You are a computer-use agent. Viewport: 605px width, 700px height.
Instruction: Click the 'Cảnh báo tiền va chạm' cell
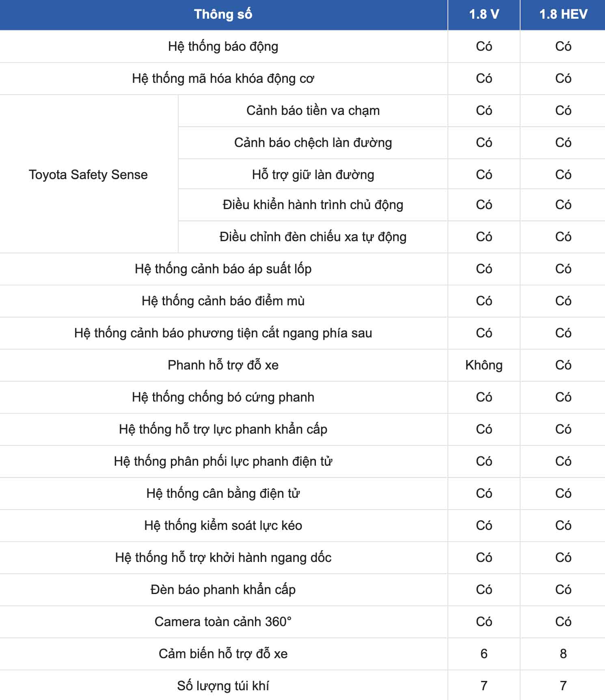pos(313,110)
